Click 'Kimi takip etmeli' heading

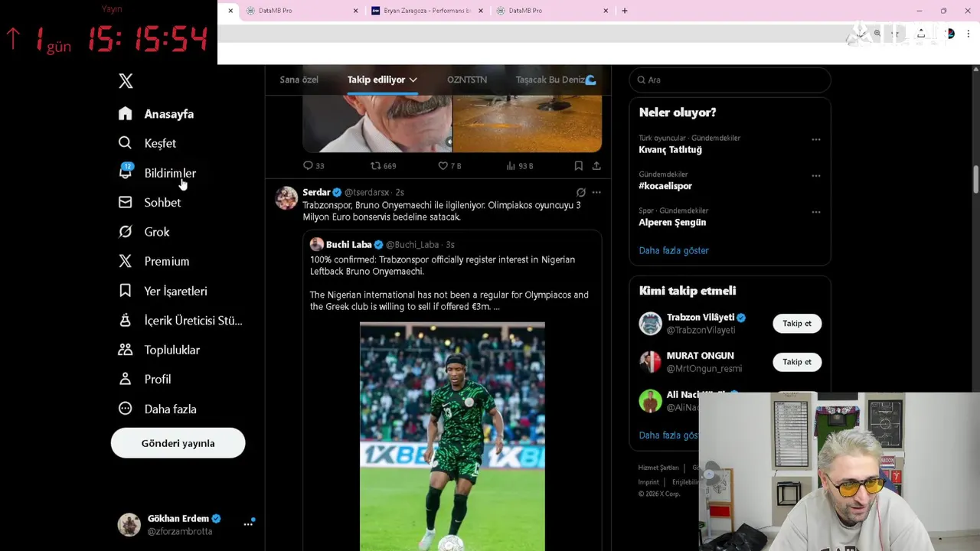[x=688, y=291]
